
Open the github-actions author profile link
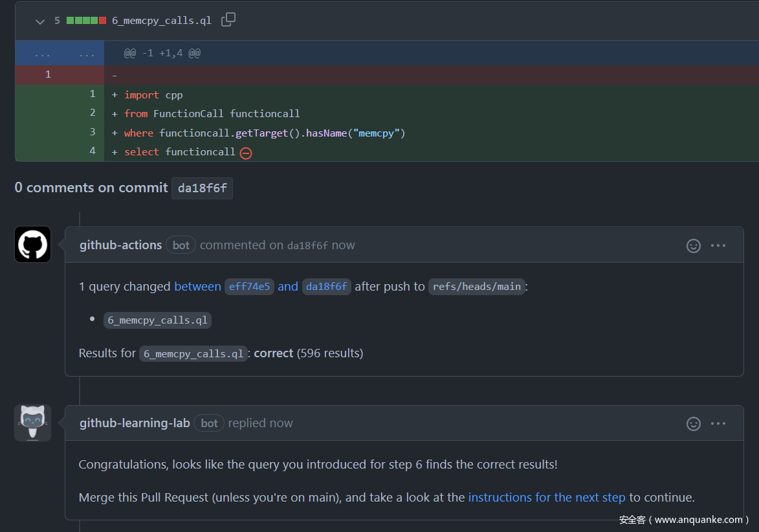120,245
